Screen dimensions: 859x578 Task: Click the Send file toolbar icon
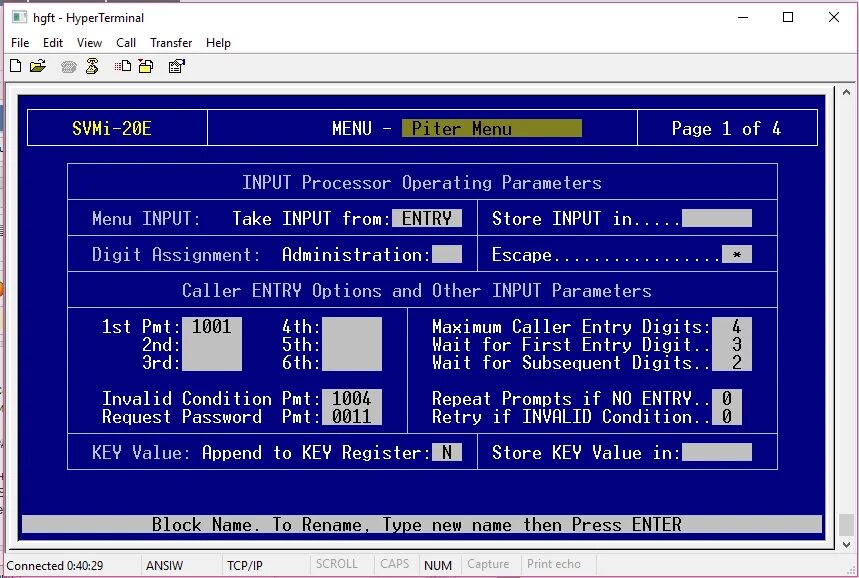coord(123,66)
